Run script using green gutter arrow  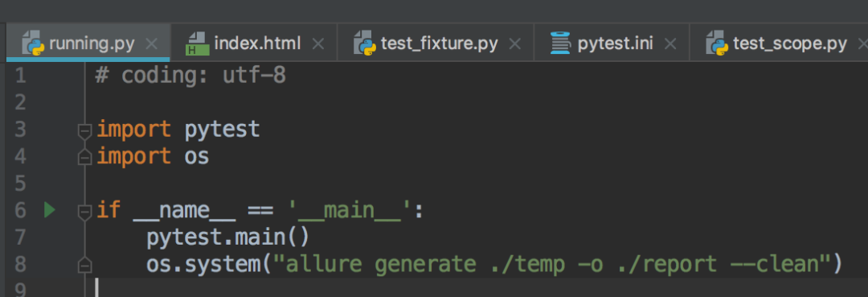point(50,210)
